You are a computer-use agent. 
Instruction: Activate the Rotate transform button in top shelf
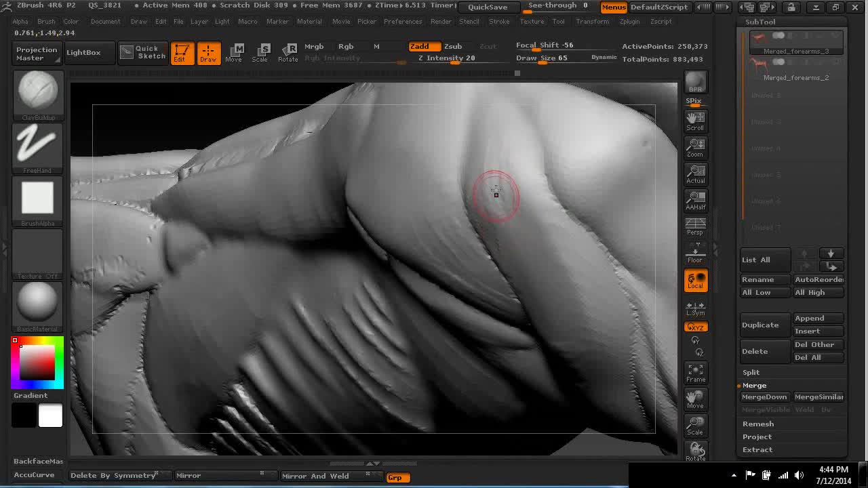click(x=288, y=53)
